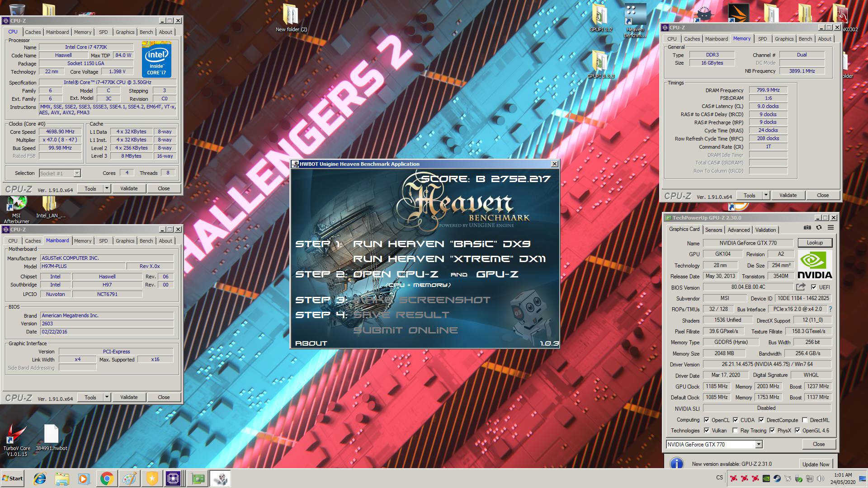Screen dimensions: 868x488
Task: Toggle the Ray Tracing checkbox
Action: coord(735,430)
